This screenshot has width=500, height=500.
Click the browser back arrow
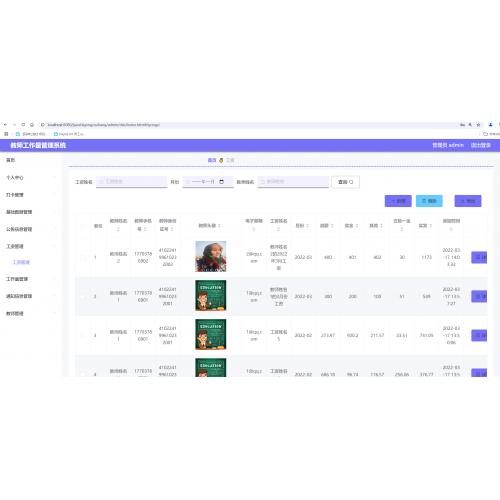click(x=5, y=125)
